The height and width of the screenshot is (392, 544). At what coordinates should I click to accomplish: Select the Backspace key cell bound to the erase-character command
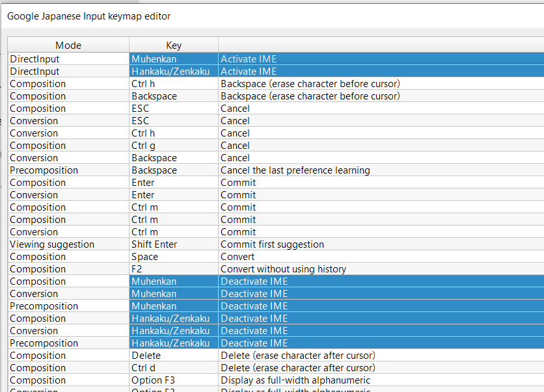174,96
